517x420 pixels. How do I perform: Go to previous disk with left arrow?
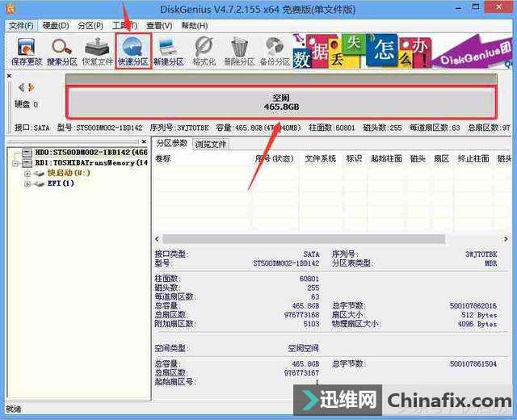click(x=22, y=87)
